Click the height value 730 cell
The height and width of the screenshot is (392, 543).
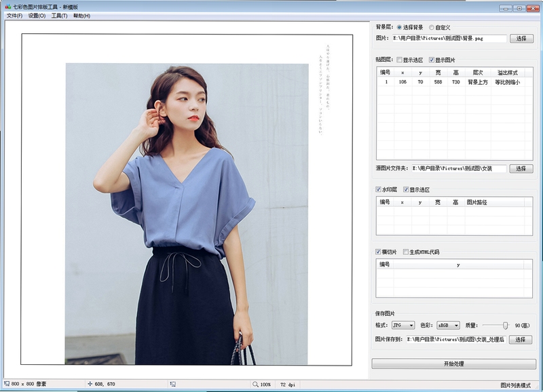tap(455, 82)
